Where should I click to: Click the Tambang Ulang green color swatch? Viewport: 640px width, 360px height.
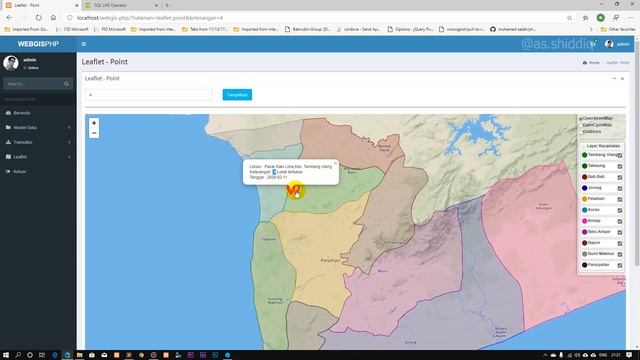584,155
